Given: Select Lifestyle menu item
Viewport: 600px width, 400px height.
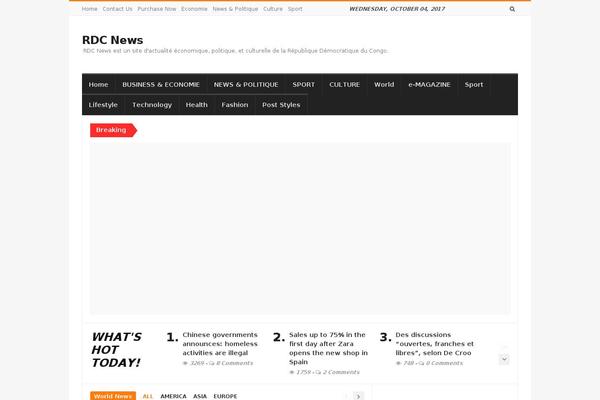Looking at the screenshot, I should coord(103,105).
